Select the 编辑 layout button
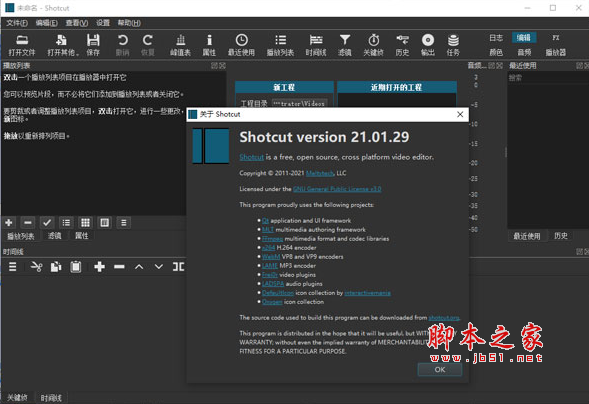Image resolution: width=589 pixels, height=404 pixels. click(x=524, y=38)
